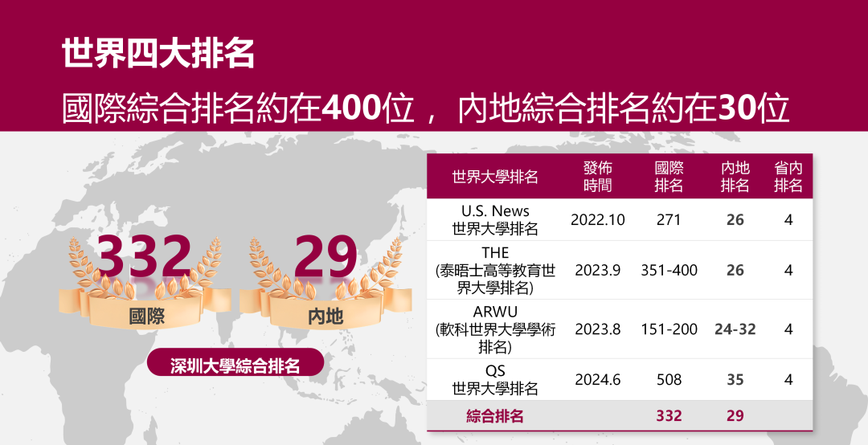Click the mainland rank 26 in U.S. News row
This screenshot has width=868, height=445.
click(x=735, y=220)
